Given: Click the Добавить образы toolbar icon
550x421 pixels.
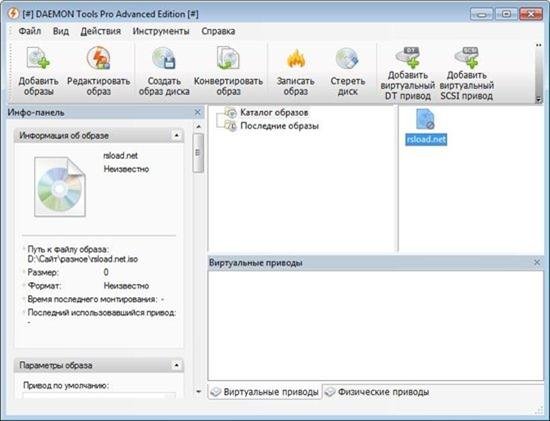Looking at the screenshot, I should pyautogui.click(x=38, y=72).
